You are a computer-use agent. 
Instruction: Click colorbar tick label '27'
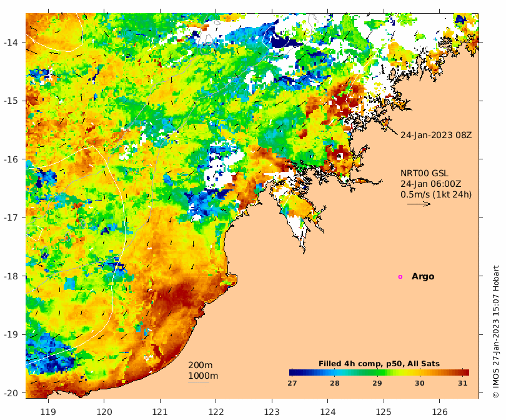pos(292,383)
